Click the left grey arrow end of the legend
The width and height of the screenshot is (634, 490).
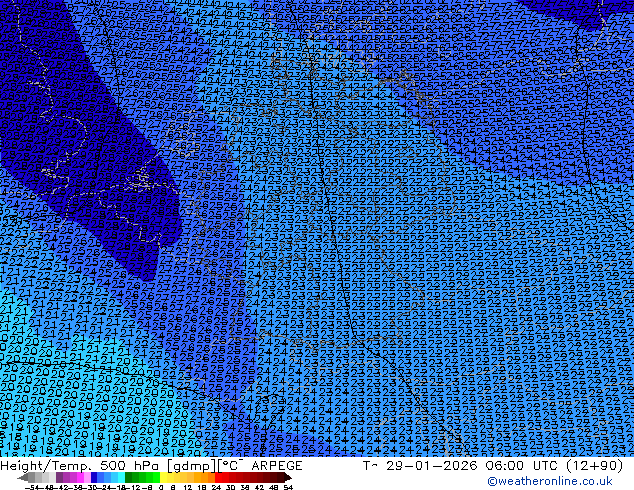tap(23, 477)
